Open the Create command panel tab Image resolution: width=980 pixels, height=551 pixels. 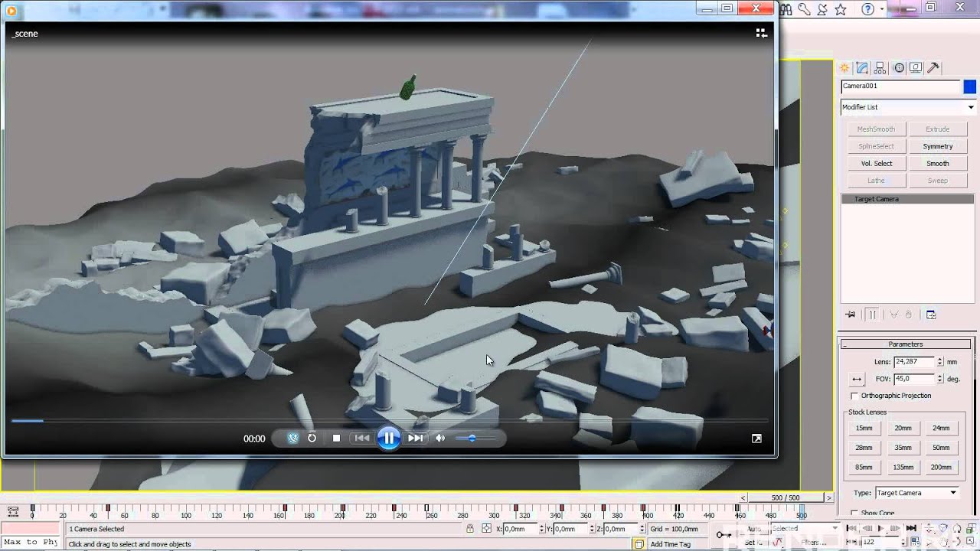[845, 67]
